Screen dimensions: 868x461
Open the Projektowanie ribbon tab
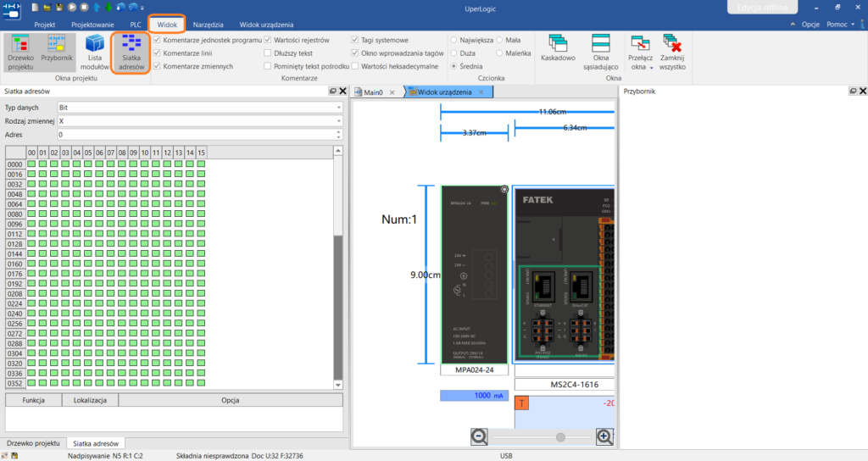(92, 25)
